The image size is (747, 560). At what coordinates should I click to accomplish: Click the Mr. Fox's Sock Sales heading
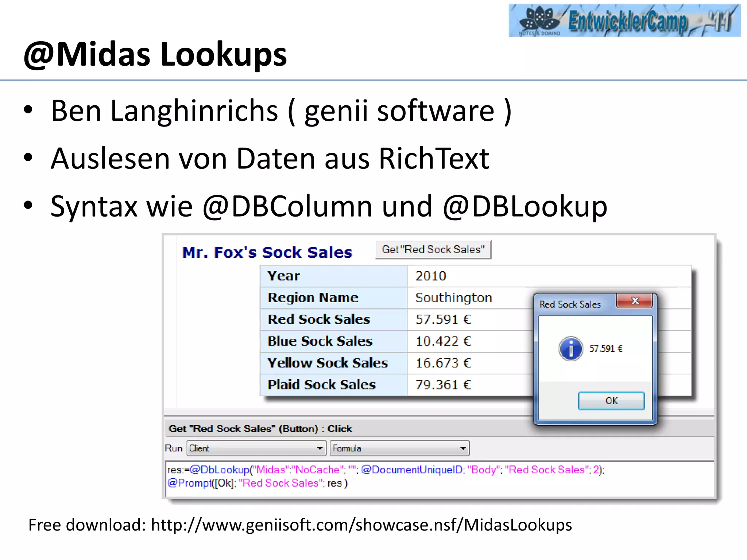pyautogui.click(x=267, y=252)
